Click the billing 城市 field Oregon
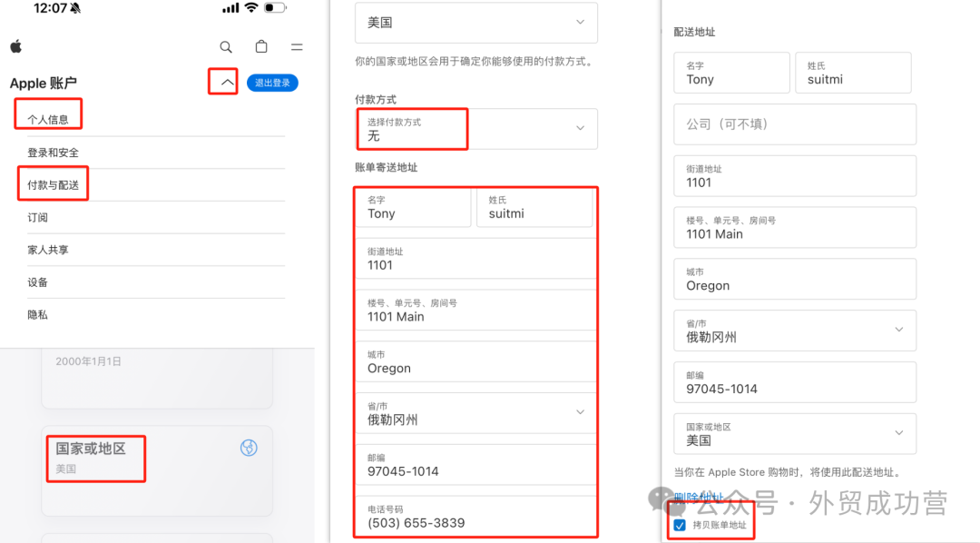The image size is (980, 543). [x=476, y=361]
